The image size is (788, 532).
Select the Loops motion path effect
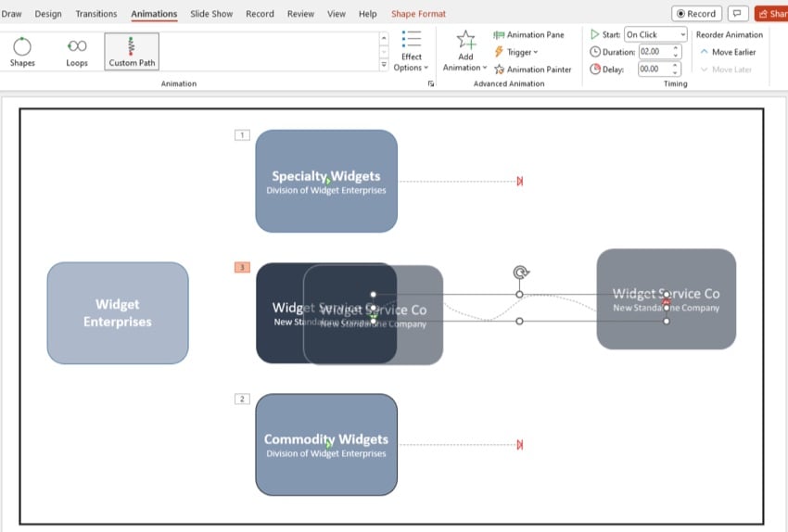click(77, 52)
